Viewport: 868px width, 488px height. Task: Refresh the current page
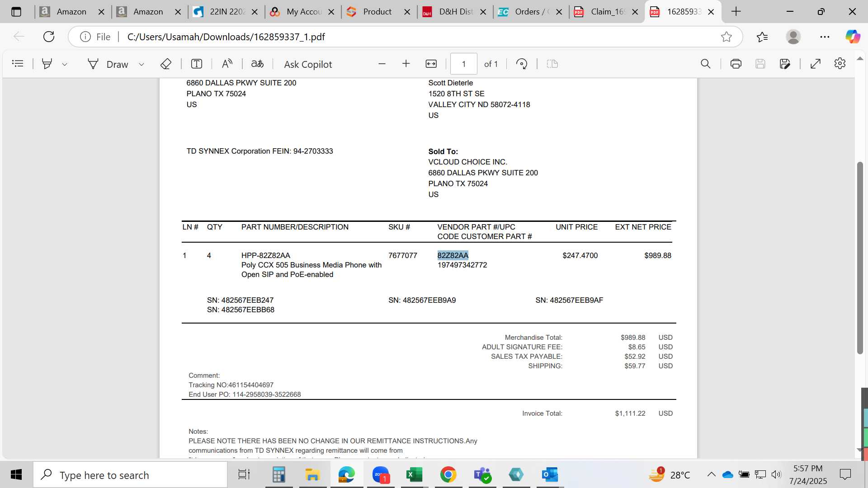pyautogui.click(x=49, y=37)
